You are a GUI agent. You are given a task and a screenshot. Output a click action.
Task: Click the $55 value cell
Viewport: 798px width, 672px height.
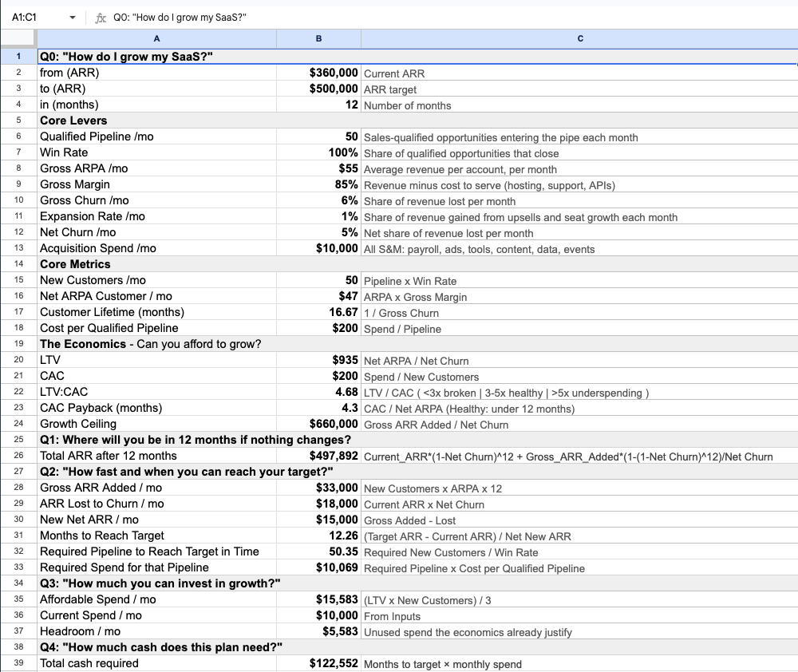point(318,168)
